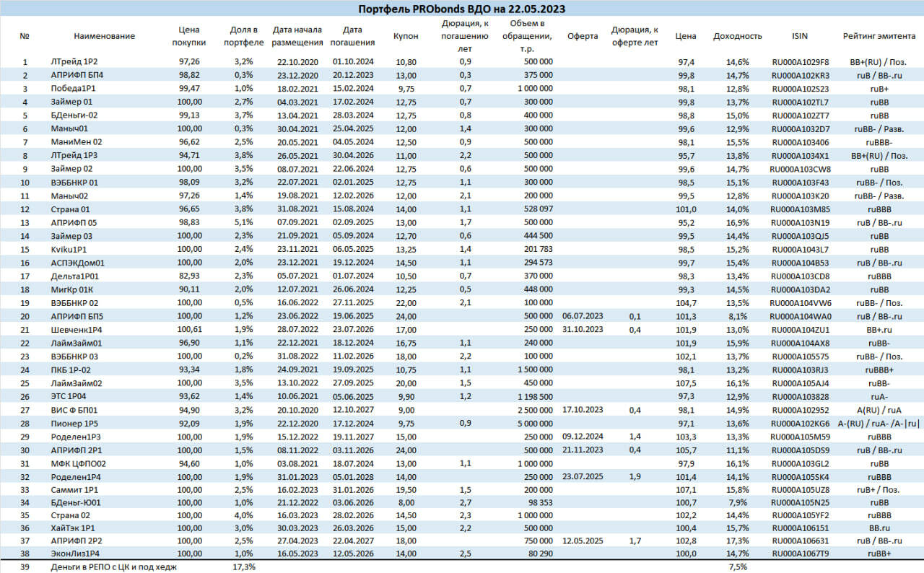The image size is (924, 573).
Task: Click ISIN "RU000A102S23"
Action: pyautogui.click(x=801, y=88)
